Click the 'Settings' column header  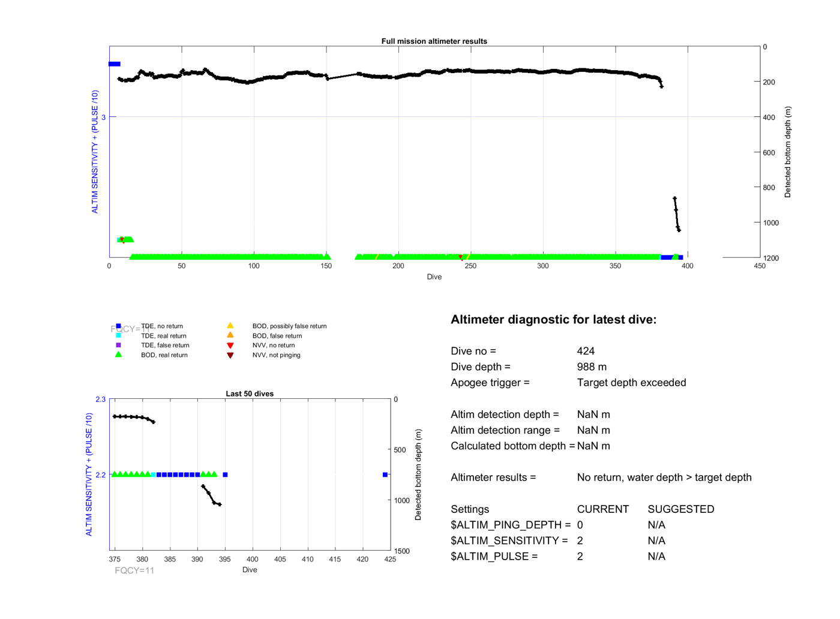(x=470, y=509)
